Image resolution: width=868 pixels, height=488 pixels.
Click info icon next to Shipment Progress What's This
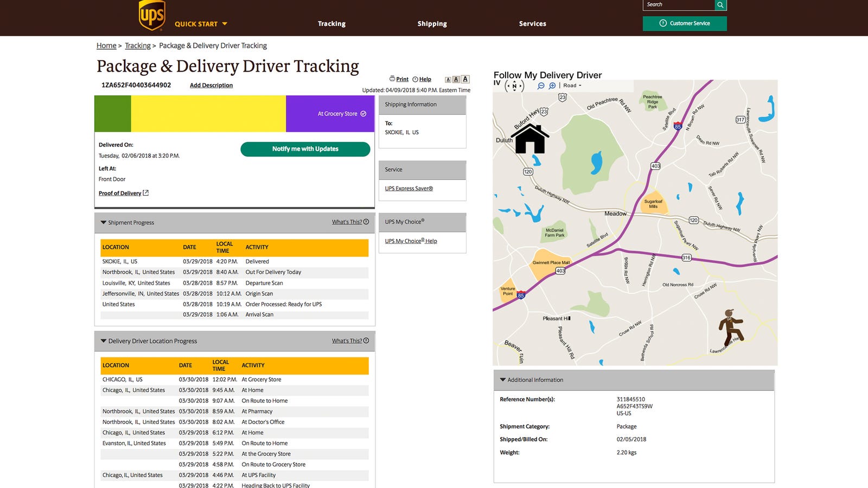(x=366, y=222)
